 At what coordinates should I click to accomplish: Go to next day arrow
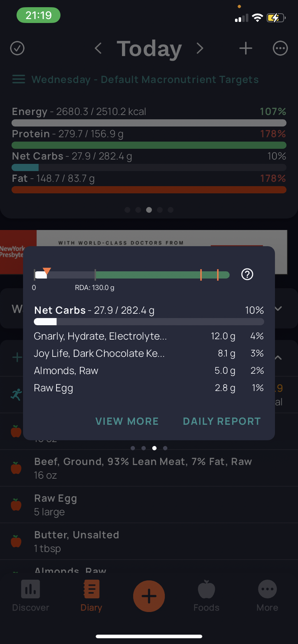(200, 48)
